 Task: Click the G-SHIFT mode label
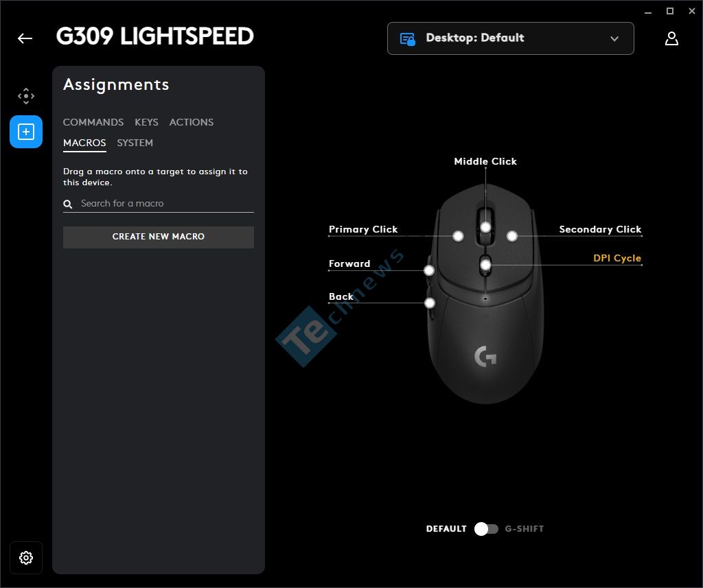point(524,529)
